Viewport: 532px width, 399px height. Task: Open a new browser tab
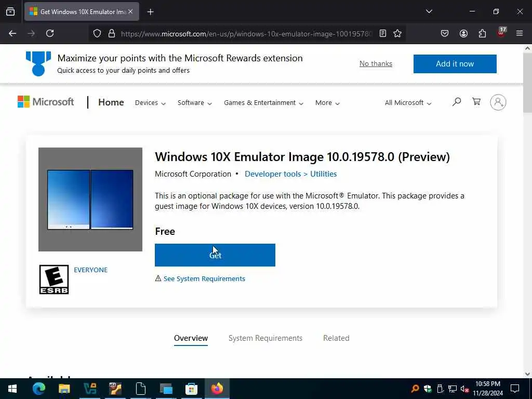pyautogui.click(x=150, y=12)
